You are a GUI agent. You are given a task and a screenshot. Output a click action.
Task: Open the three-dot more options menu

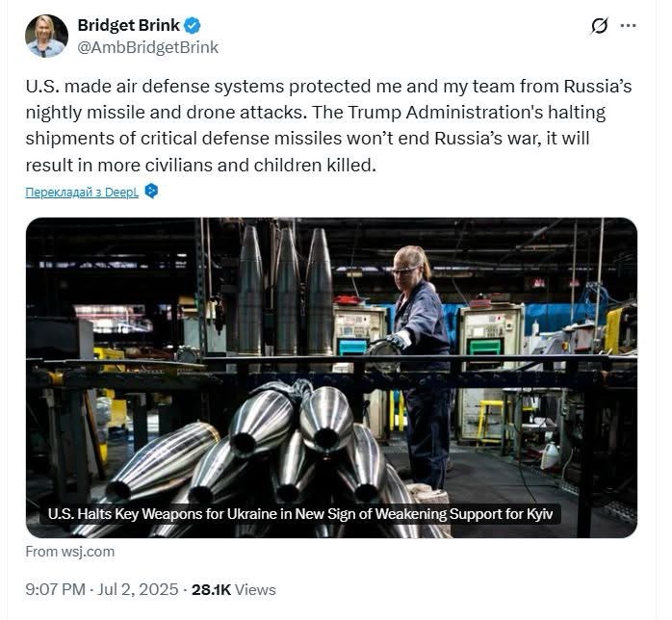pyautogui.click(x=629, y=26)
